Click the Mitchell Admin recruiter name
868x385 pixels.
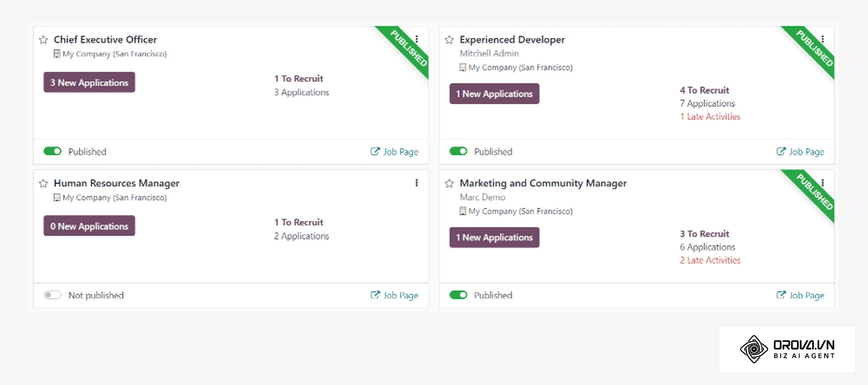tap(489, 53)
